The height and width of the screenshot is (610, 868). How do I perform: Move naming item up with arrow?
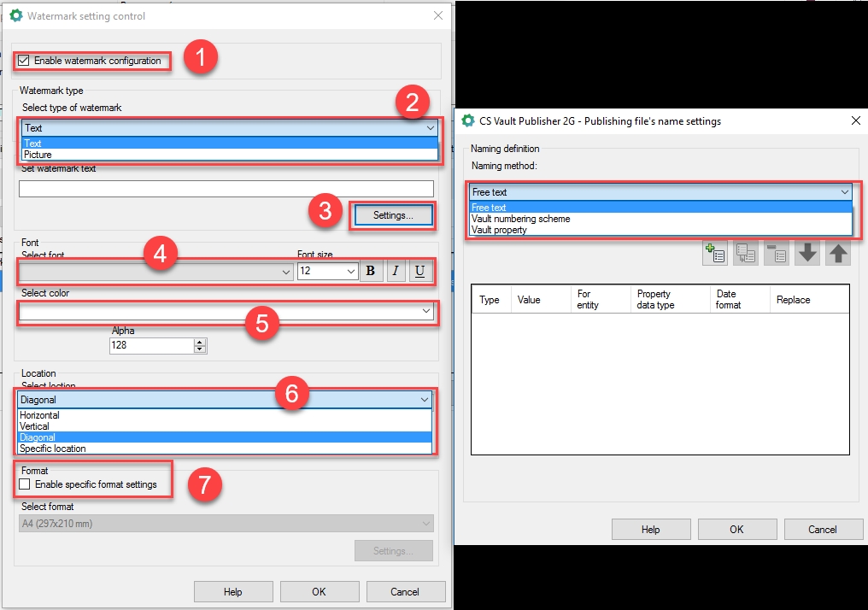click(x=838, y=254)
